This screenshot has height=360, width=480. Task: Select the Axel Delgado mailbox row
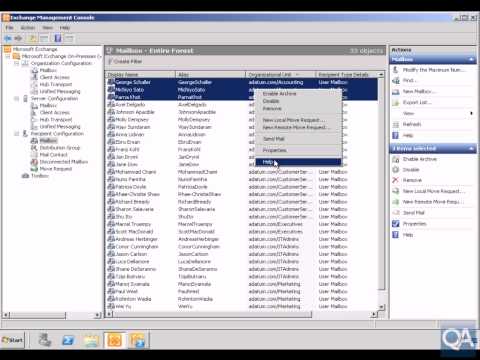pyautogui.click(x=242, y=105)
